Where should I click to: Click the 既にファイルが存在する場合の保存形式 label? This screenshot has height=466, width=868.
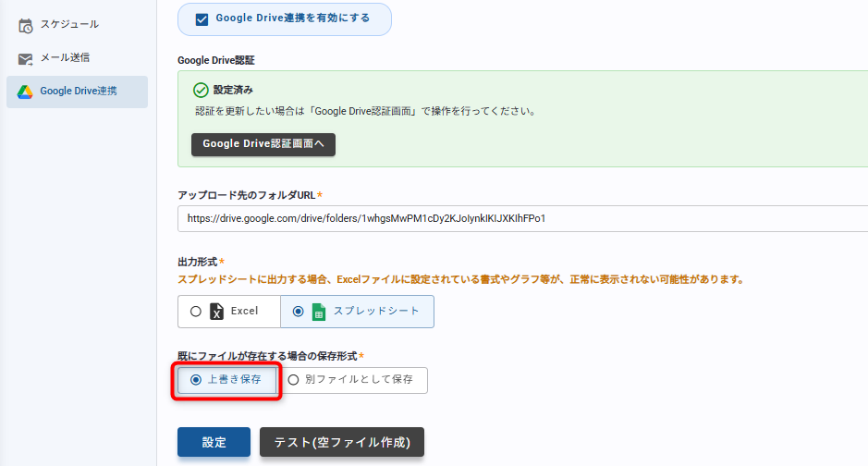coord(267,356)
